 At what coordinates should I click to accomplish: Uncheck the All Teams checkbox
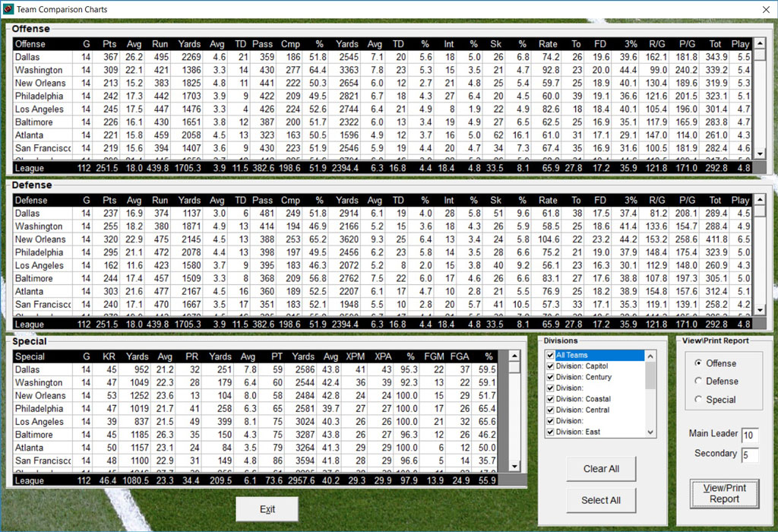550,356
